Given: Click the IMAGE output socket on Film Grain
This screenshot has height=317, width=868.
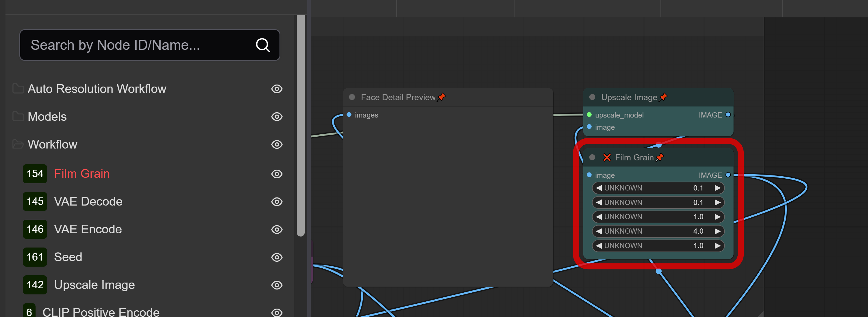Looking at the screenshot, I should pos(728,175).
